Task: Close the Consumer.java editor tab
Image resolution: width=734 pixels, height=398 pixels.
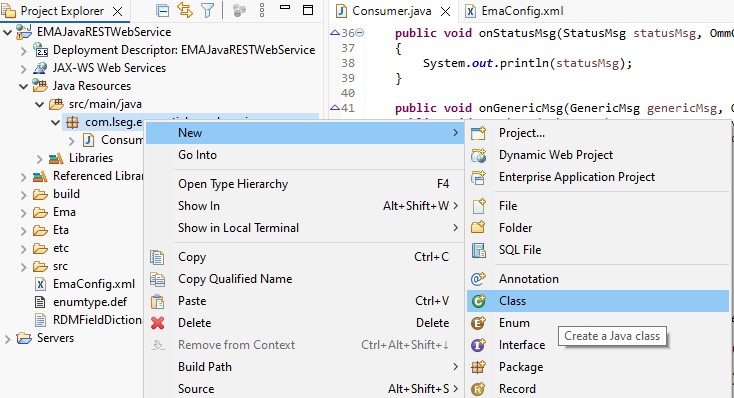Action: pos(446,11)
